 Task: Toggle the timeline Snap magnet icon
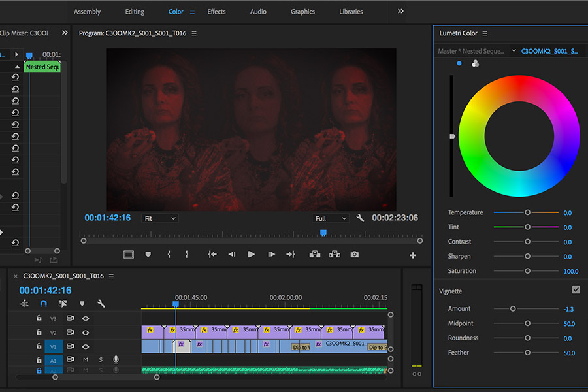point(44,304)
